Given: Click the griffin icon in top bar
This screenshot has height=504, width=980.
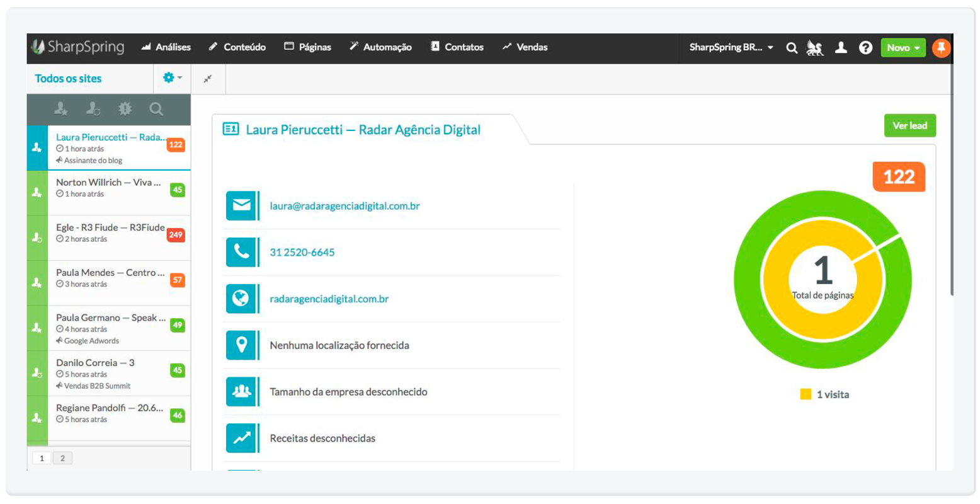Looking at the screenshot, I should (x=815, y=48).
